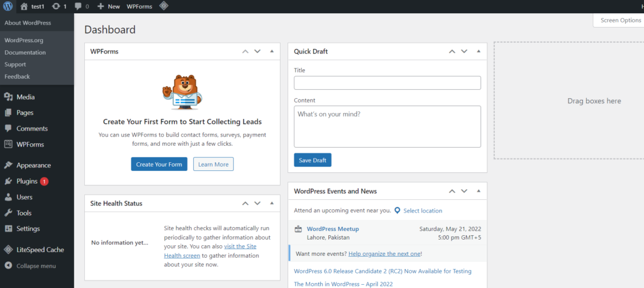The width and height of the screenshot is (644, 288).
Task: Move the WordPress Events and News box down
Action: point(464,191)
